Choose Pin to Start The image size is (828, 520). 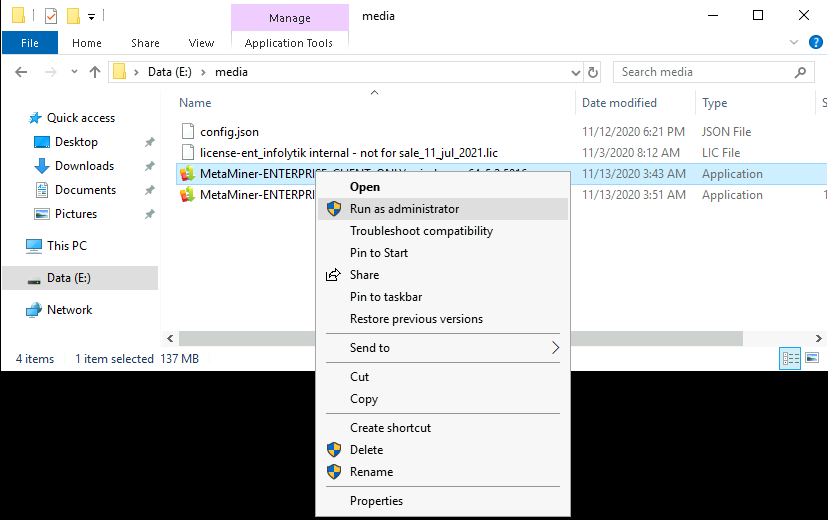(x=443, y=253)
